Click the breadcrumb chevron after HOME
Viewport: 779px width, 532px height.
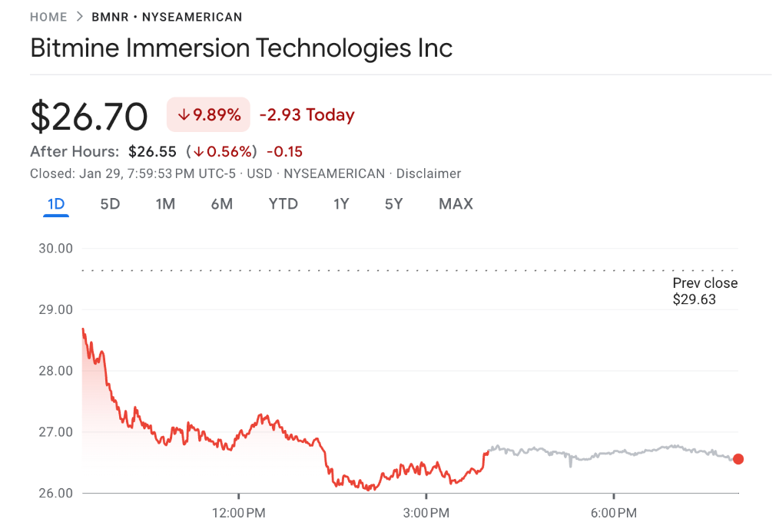click(79, 17)
